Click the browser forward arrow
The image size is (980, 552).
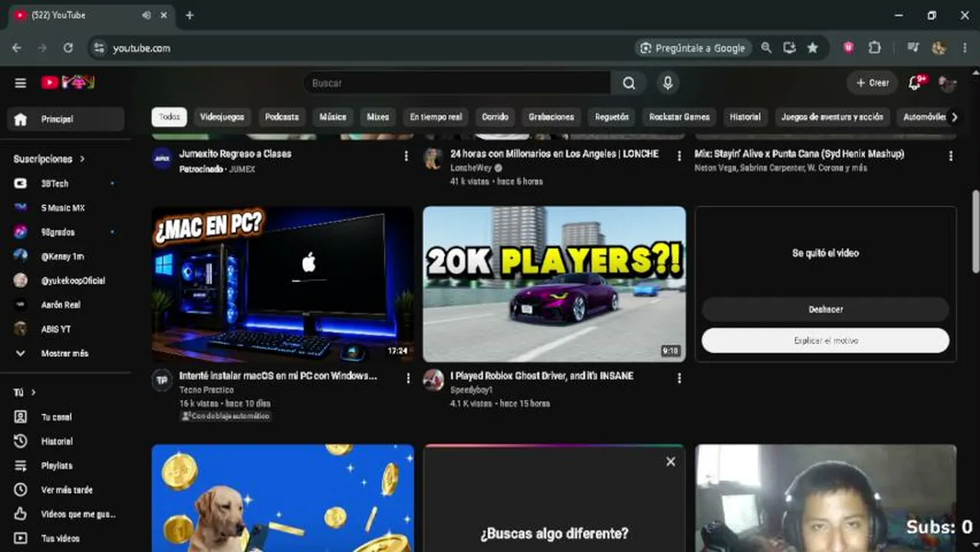pyautogui.click(x=42, y=48)
